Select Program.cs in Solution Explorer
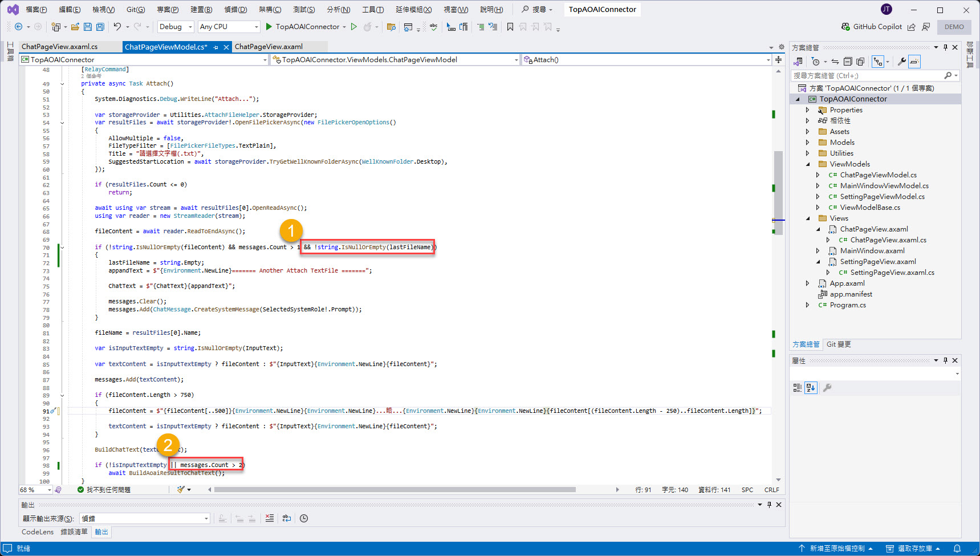This screenshot has width=980, height=556. point(847,305)
